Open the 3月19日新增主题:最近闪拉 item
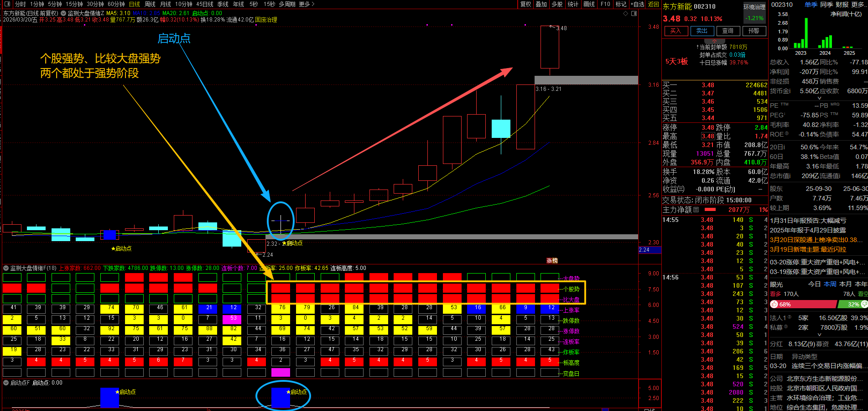 [x=808, y=249]
